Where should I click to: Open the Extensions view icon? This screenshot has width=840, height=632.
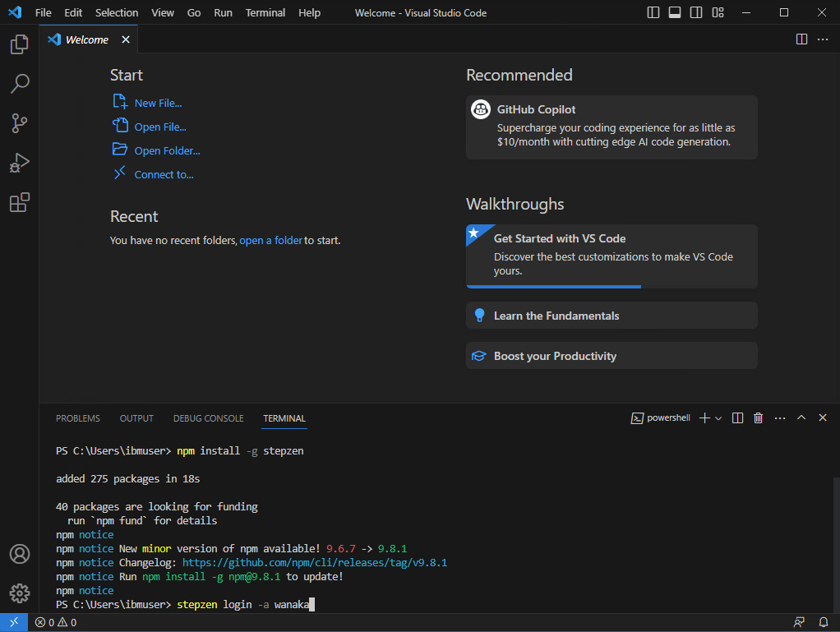tap(20, 202)
